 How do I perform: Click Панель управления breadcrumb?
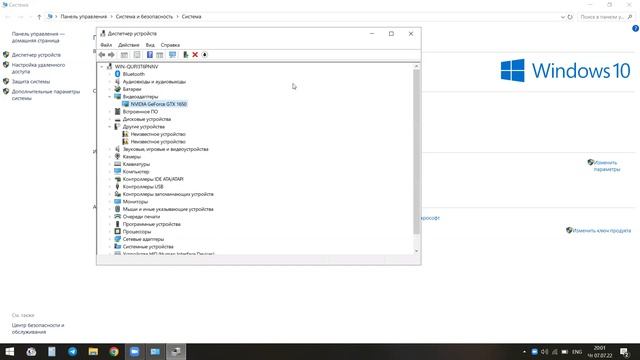coord(84,17)
